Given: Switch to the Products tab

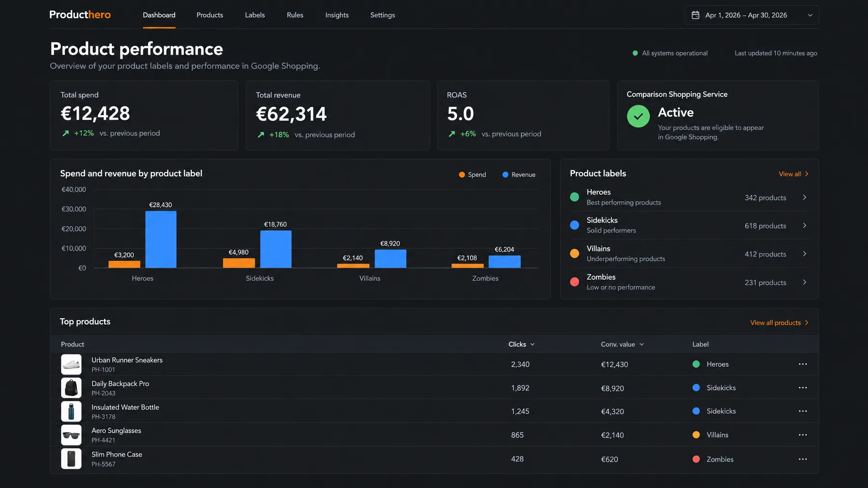Looking at the screenshot, I should pos(210,15).
